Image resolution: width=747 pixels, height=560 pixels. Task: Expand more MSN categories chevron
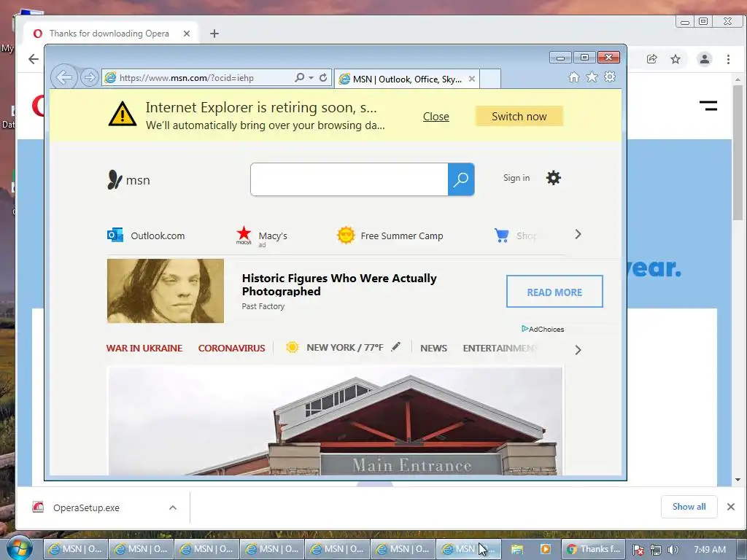point(578,350)
